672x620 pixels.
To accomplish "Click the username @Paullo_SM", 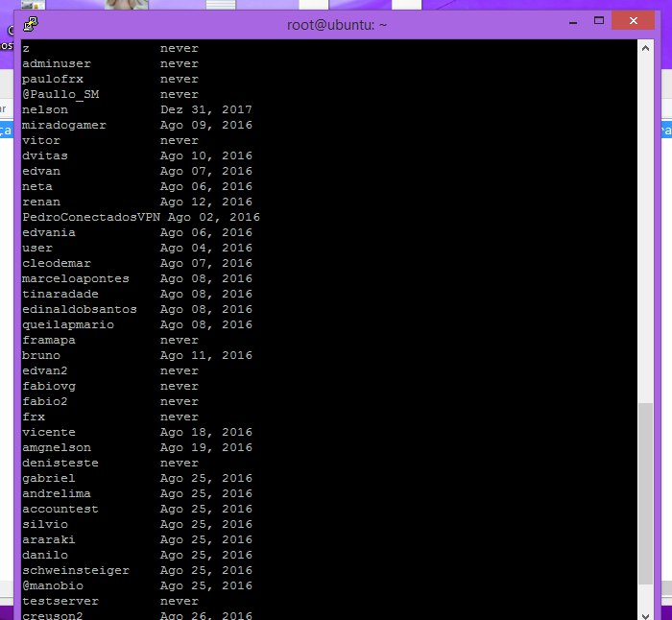I will click(60, 94).
